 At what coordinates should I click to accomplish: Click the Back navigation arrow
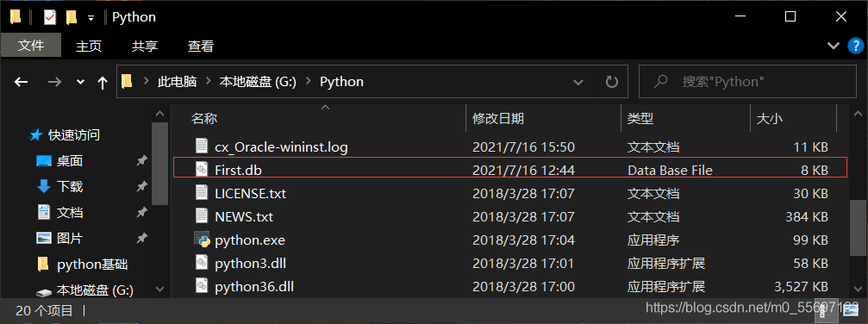click(21, 82)
